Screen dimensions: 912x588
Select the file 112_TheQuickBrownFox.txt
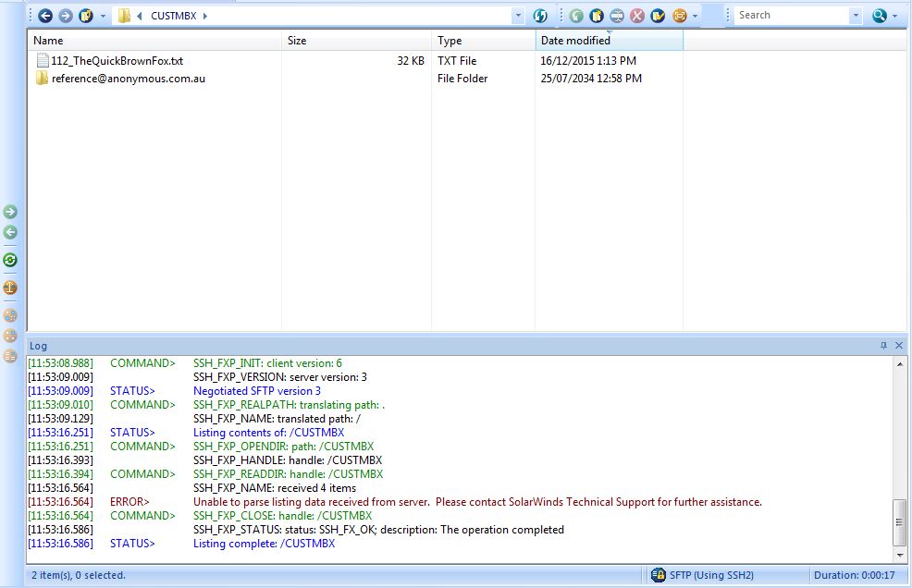point(117,60)
